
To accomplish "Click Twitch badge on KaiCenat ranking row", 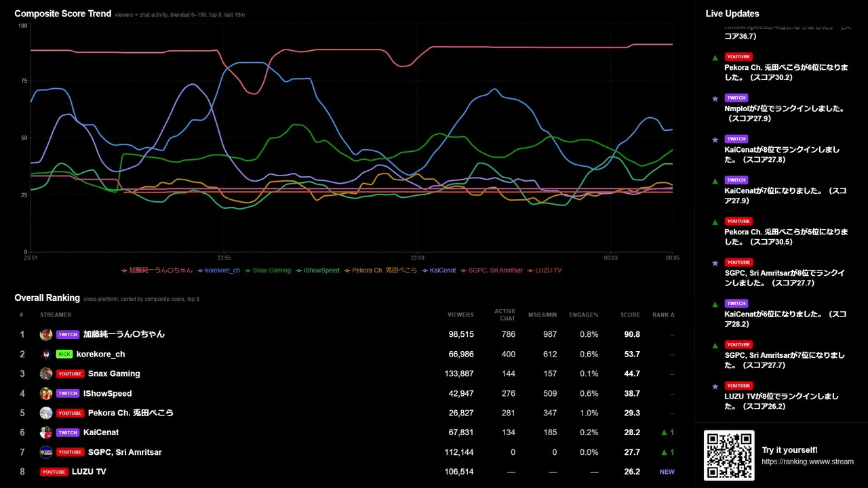I will 68,432.
